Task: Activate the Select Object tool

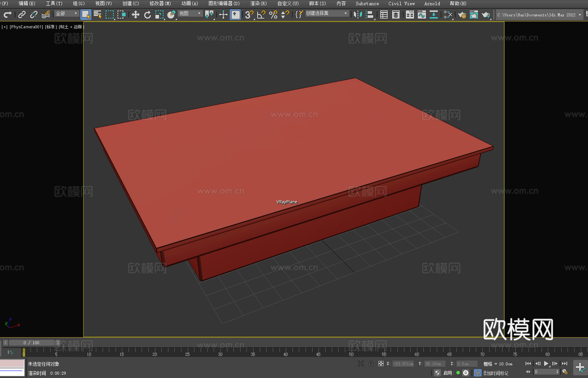Action: point(86,14)
